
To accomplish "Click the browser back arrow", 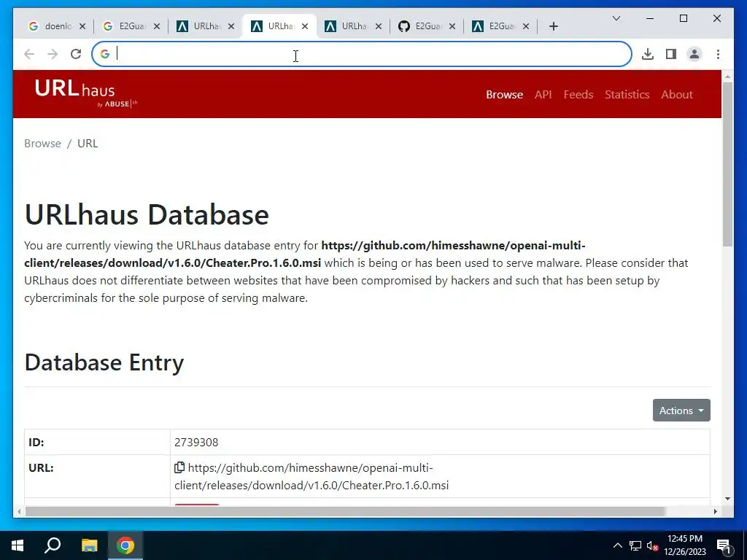I will click(29, 54).
